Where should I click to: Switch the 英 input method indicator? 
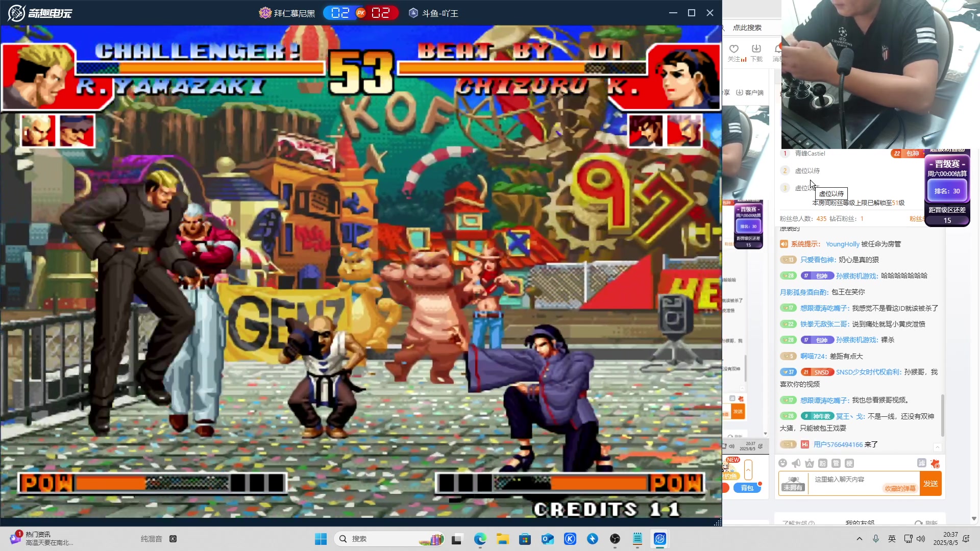[892, 539]
